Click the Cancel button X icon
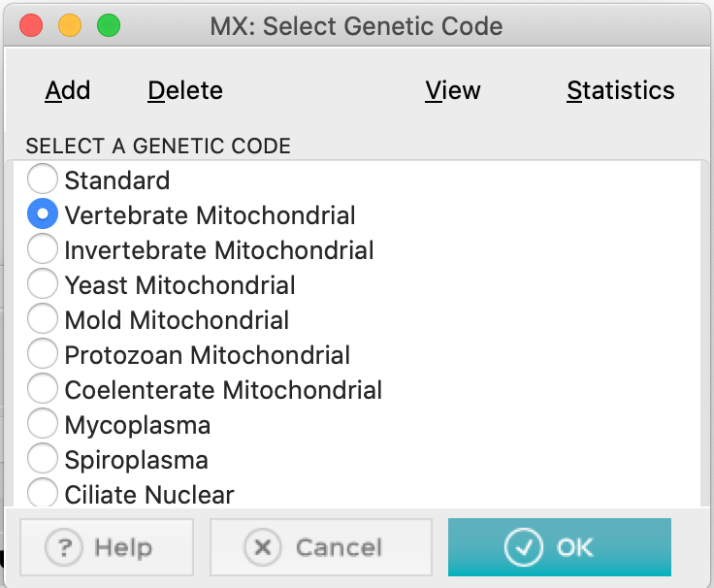 coord(262,547)
